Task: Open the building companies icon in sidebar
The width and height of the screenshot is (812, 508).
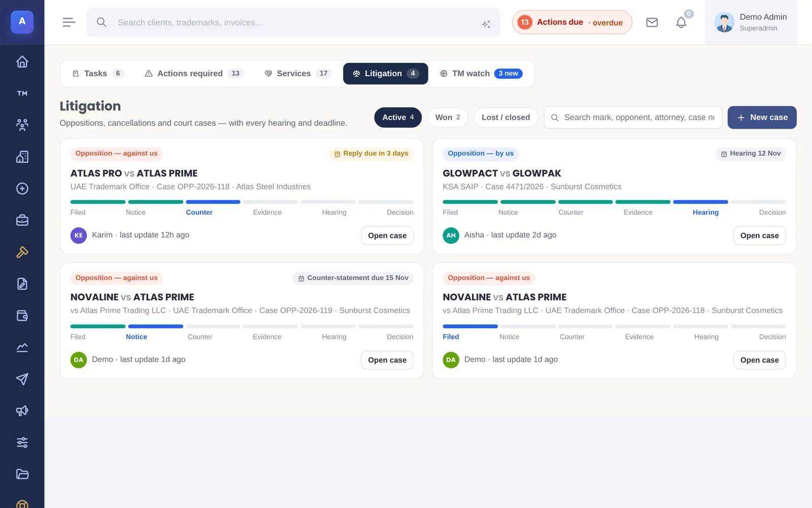Action: coord(22,157)
